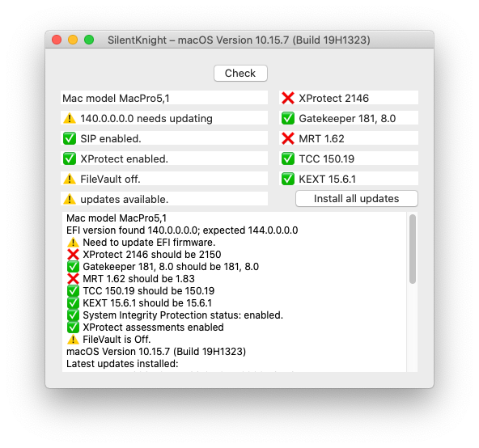Click green check at KEXT 15.6.1 should be 15.6.1

click(73, 303)
